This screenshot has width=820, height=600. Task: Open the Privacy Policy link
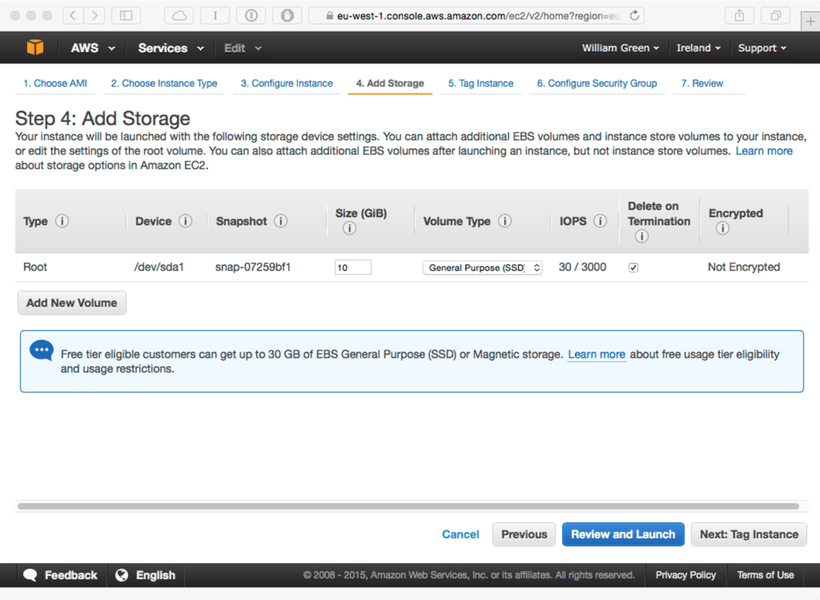click(x=686, y=575)
